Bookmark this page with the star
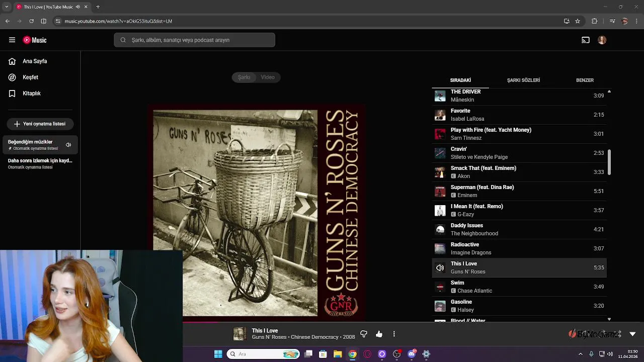Screen dimensions: 644x362 coord(578,21)
